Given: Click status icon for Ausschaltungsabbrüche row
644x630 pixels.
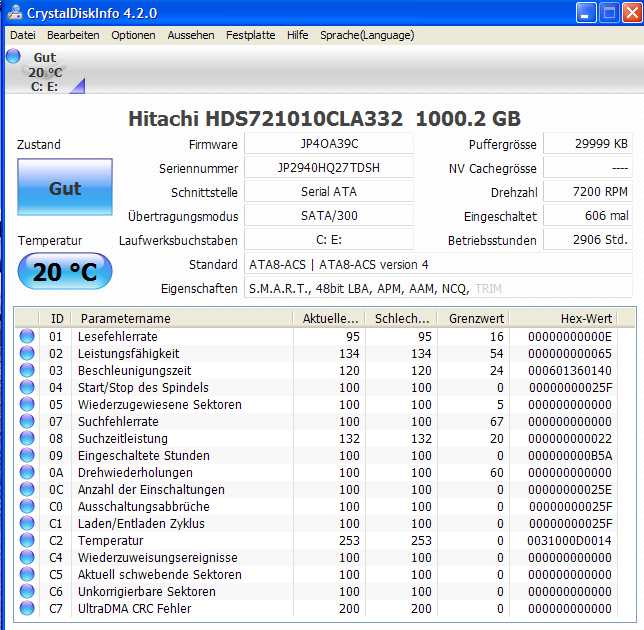Looking at the screenshot, I should pos(27,506).
